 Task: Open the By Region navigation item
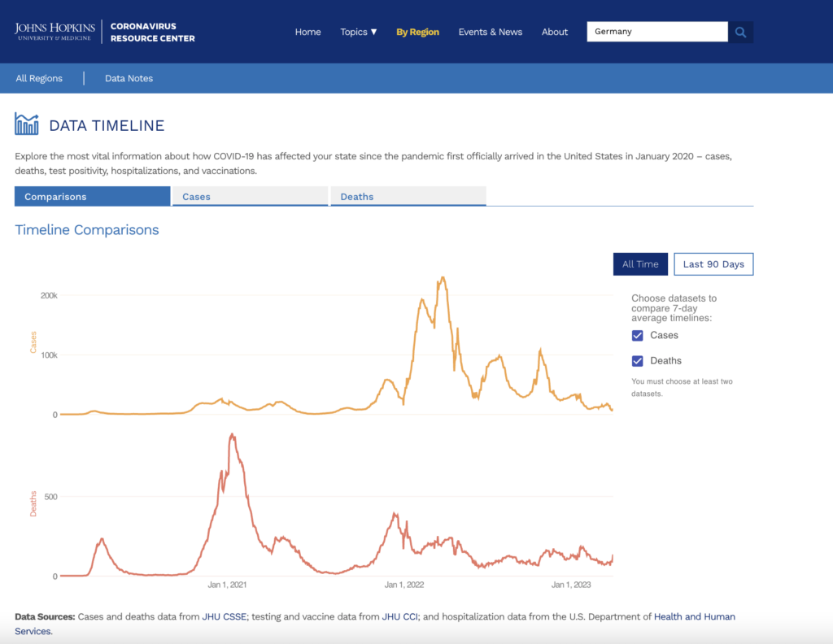coord(417,32)
